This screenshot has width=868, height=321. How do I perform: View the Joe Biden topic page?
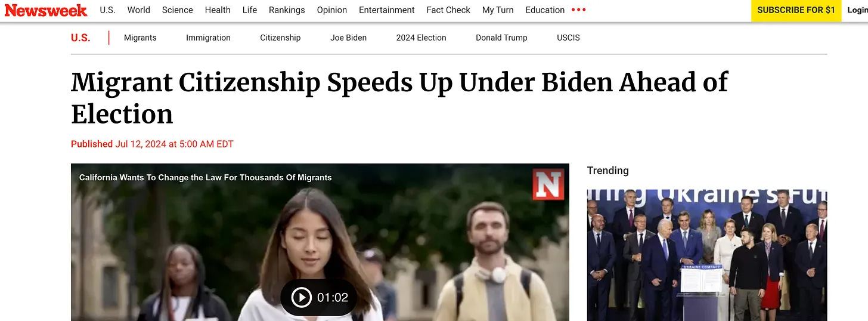click(x=348, y=38)
